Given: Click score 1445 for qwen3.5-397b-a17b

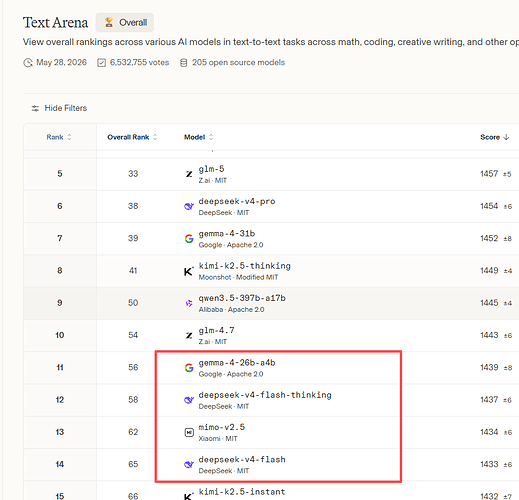Looking at the screenshot, I should (x=489, y=303).
